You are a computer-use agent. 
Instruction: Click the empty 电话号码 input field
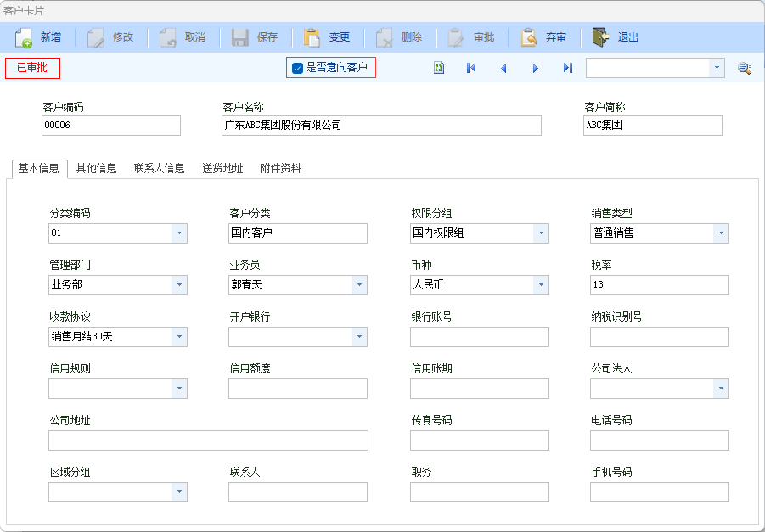click(660, 440)
